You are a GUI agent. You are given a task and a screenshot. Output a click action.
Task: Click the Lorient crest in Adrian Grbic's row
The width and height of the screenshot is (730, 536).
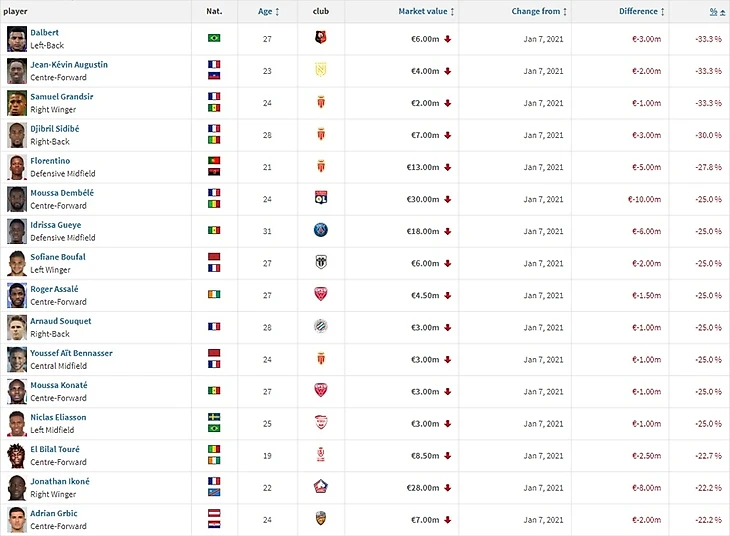point(321,519)
